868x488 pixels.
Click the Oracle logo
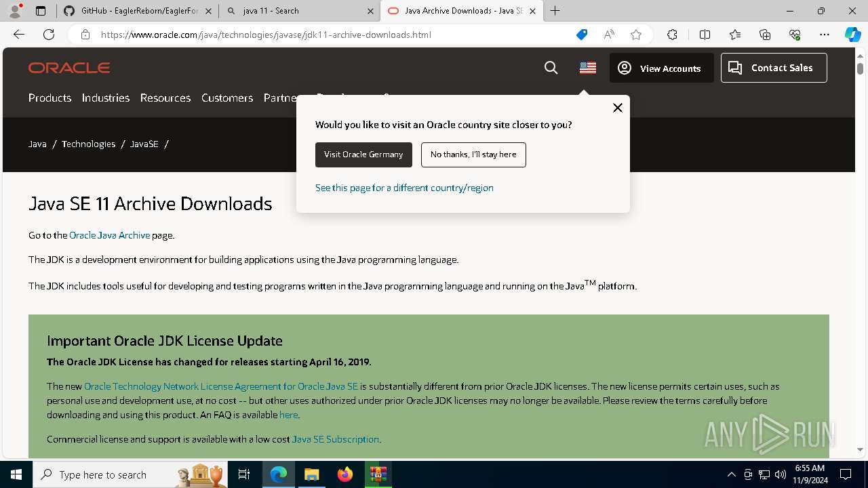point(69,68)
